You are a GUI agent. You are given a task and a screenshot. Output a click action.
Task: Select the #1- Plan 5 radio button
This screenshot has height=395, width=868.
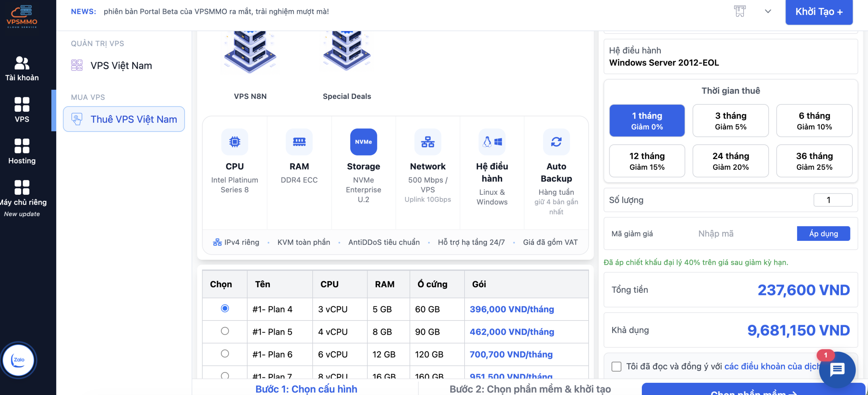tap(225, 331)
